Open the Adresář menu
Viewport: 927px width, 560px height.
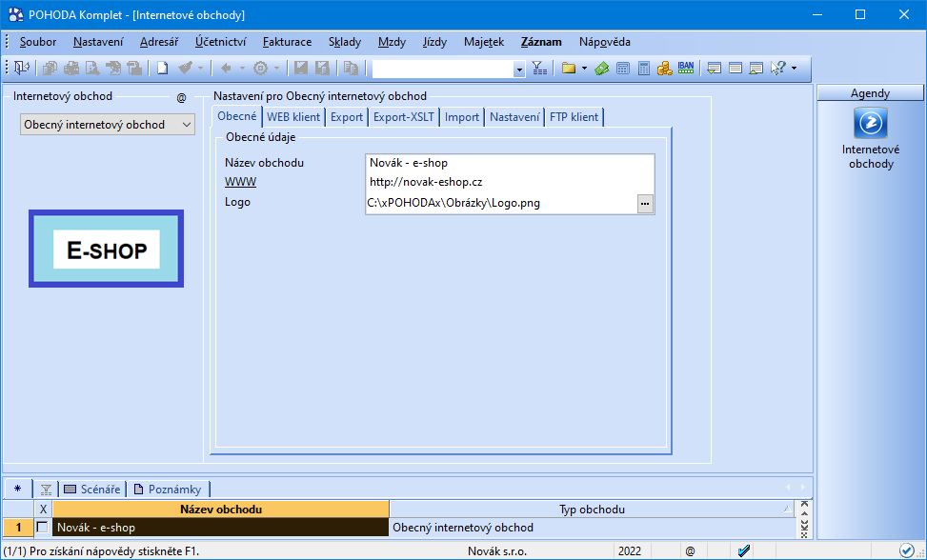tap(159, 42)
